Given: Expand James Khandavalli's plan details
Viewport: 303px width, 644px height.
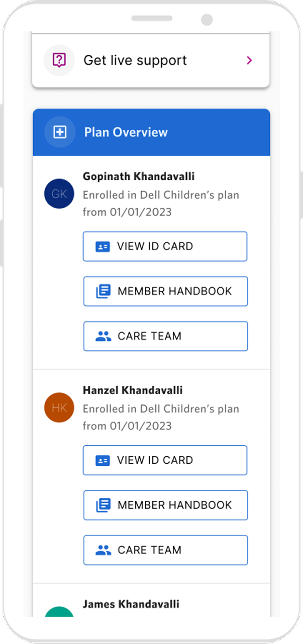Looking at the screenshot, I should (x=131, y=603).
